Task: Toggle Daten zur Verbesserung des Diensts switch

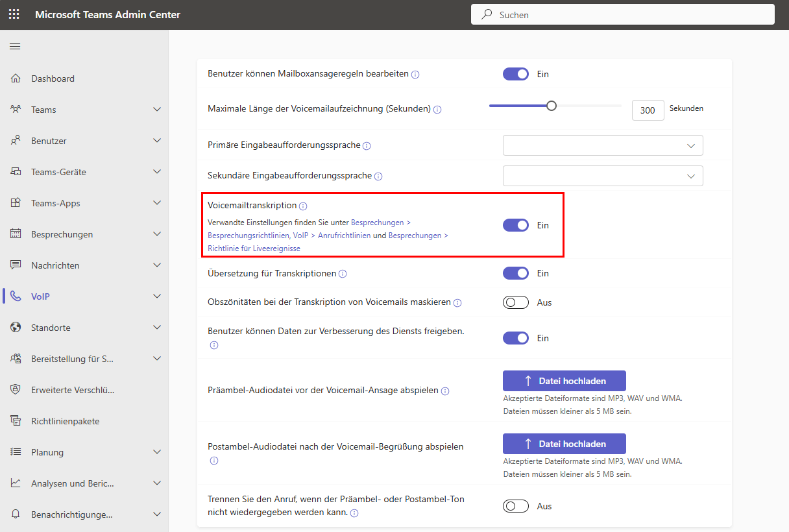Action: [x=516, y=338]
